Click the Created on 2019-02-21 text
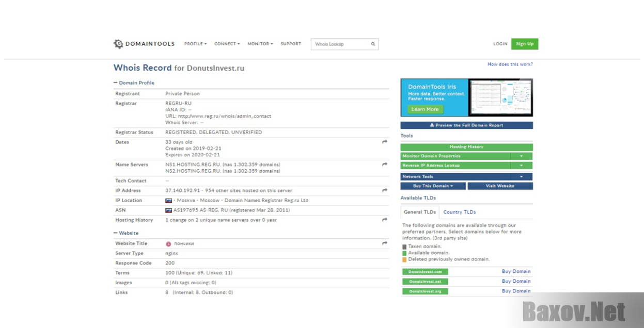This screenshot has width=644, height=328. pos(193,149)
